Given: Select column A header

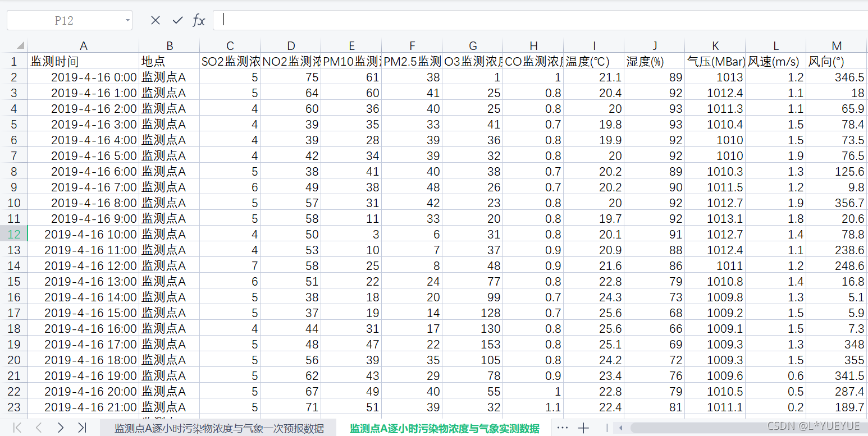Looking at the screenshot, I should pos(84,46).
